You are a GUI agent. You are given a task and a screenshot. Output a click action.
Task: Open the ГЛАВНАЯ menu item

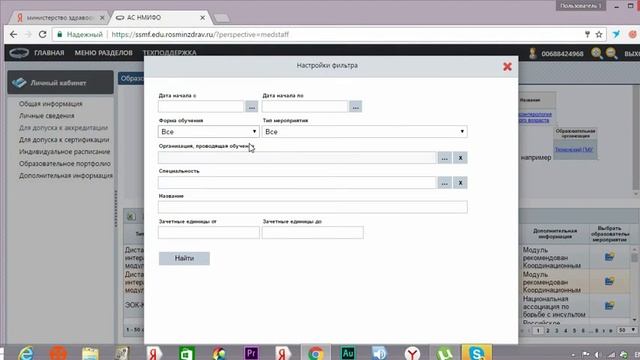coord(49,53)
